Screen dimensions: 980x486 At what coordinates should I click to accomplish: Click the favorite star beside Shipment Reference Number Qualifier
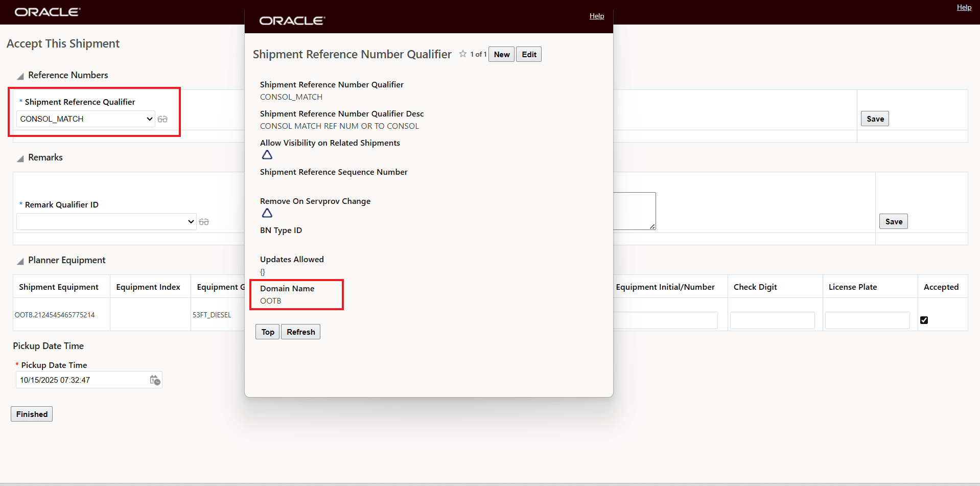pyautogui.click(x=462, y=54)
